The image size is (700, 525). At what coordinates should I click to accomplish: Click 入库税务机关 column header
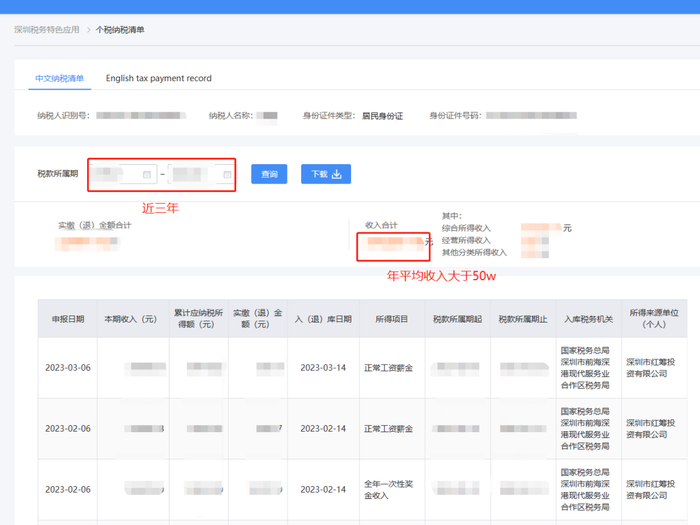[588, 319]
